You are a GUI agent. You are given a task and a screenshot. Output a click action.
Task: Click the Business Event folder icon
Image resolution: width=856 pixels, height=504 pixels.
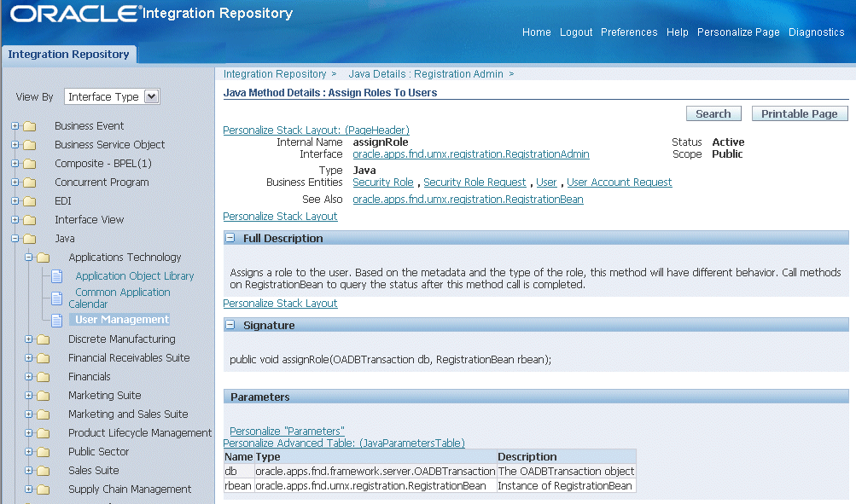[x=30, y=126]
